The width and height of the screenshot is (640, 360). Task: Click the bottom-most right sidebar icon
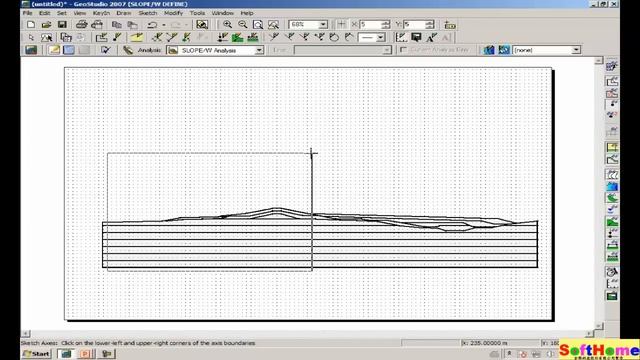click(x=612, y=296)
